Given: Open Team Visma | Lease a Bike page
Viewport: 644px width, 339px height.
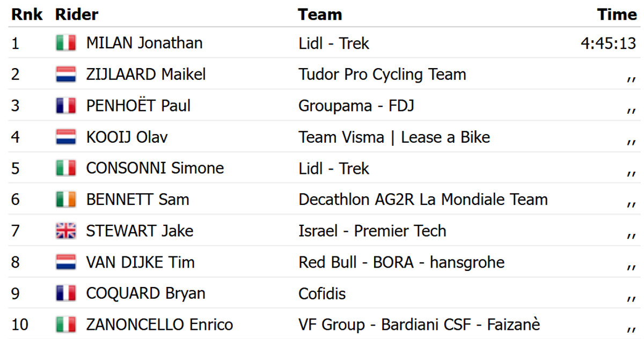Looking at the screenshot, I should click(x=394, y=137).
